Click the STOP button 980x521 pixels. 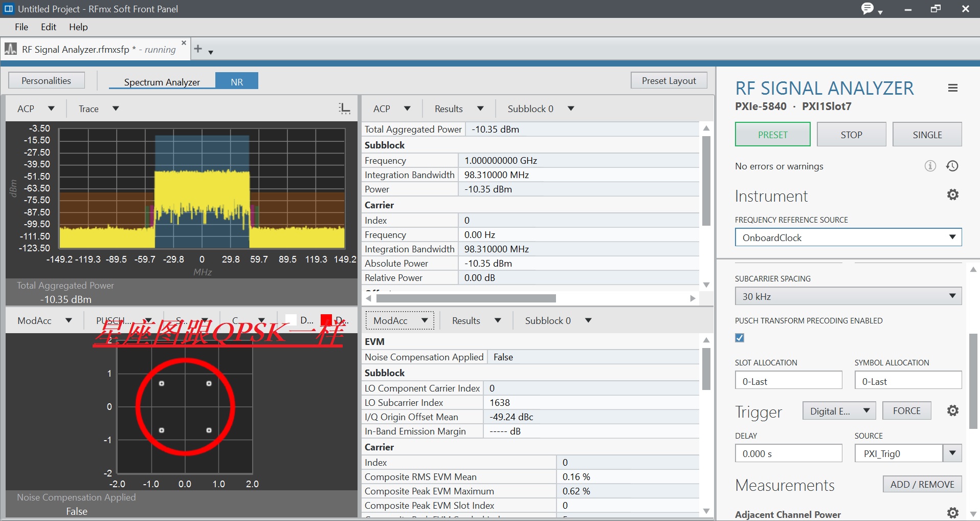tap(851, 135)
